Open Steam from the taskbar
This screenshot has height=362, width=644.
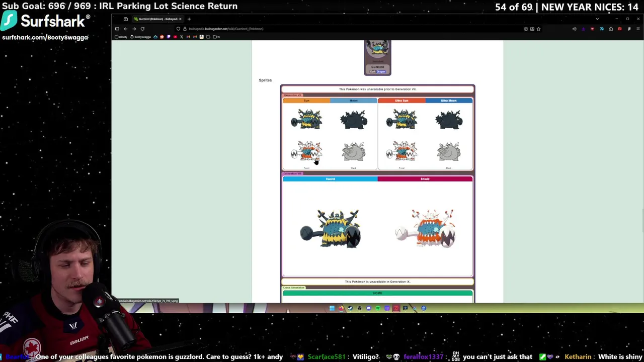coord(350,308)
